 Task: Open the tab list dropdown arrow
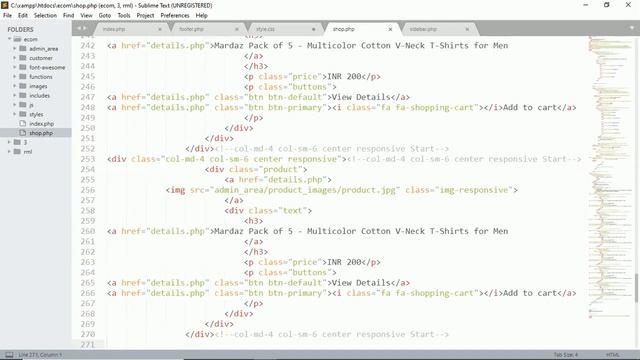(x=631, y=28)
